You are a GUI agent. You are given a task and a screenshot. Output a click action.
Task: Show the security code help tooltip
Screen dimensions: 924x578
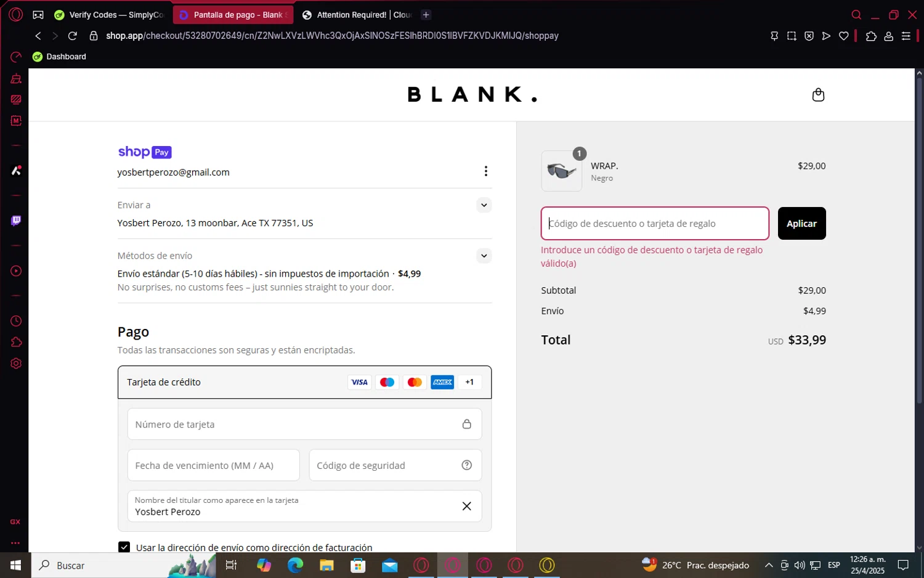tap(467, 465)
